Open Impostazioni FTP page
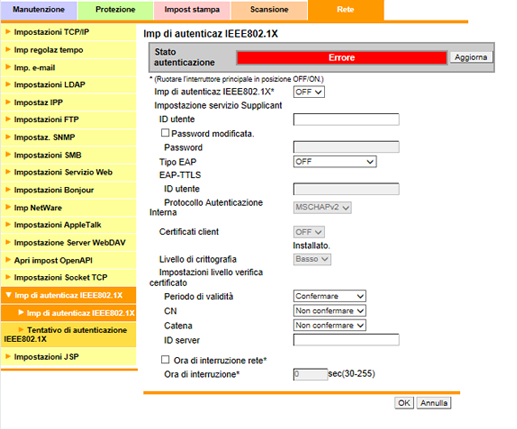517x429 pixels. point(68,119)
